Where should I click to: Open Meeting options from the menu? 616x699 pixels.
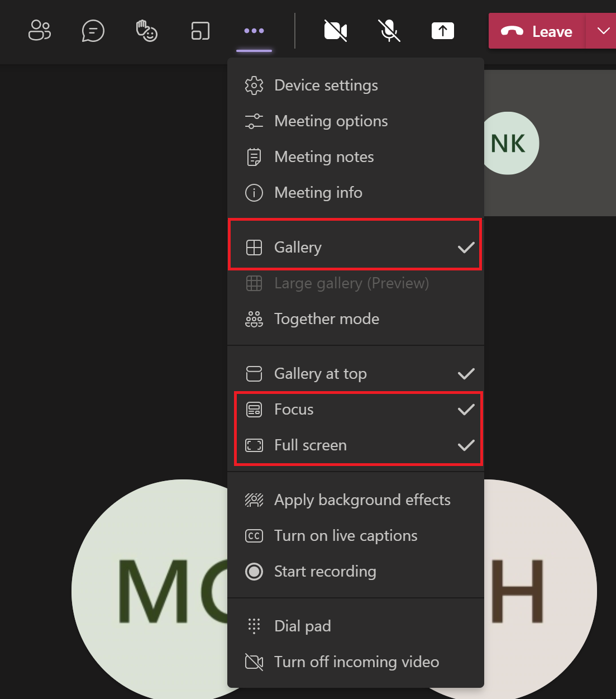[331, 121]
